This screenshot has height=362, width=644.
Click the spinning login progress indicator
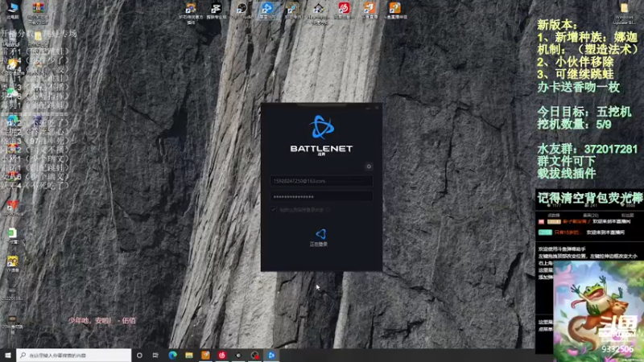(320, 234)
